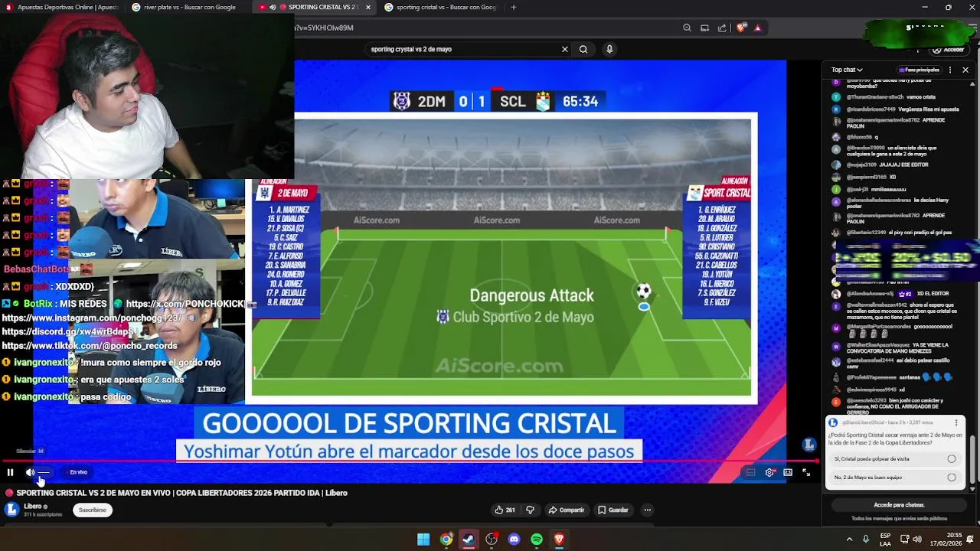
Task: Like the video with 261 likes
Action: point(505,510)
